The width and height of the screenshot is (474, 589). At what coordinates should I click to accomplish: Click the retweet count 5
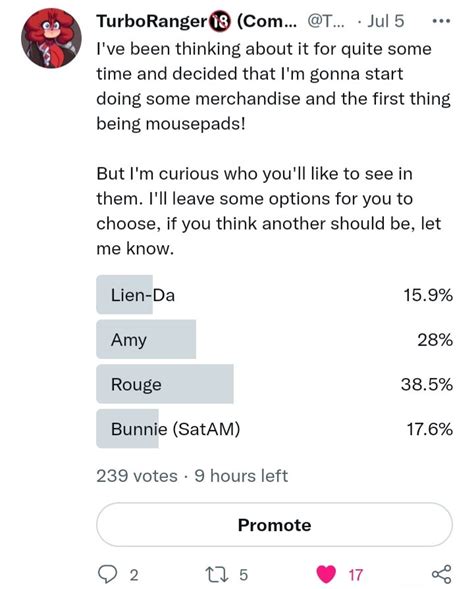click(244, 575)
